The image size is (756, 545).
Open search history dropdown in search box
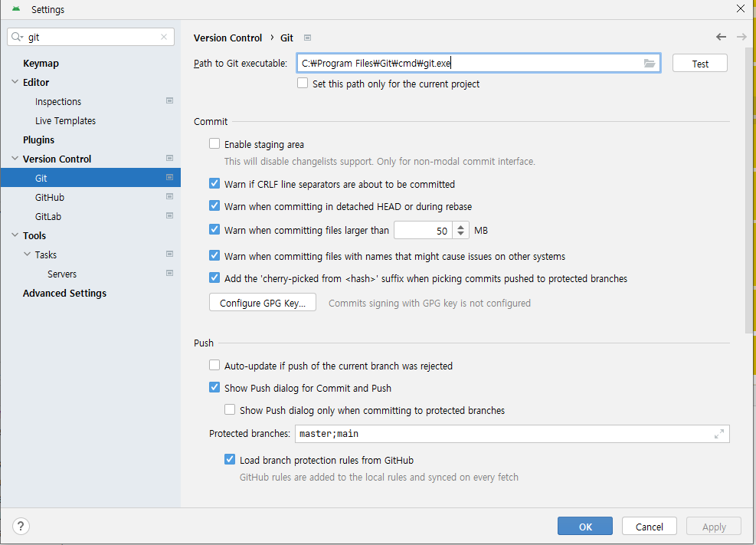tap(21, 38)
